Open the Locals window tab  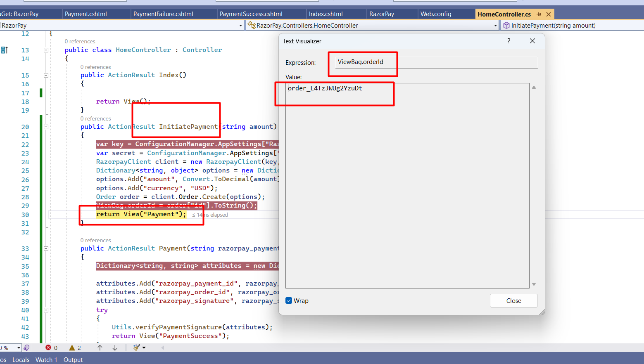[21, 360]
